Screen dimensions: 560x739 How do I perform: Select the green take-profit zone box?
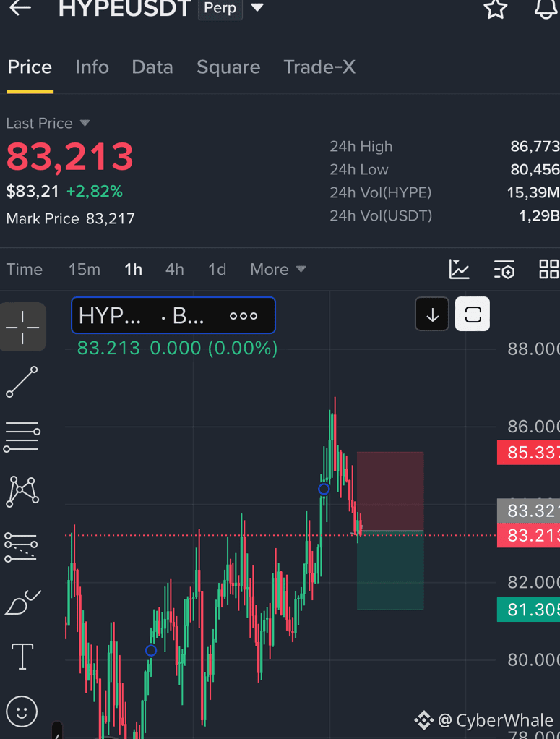390,571
